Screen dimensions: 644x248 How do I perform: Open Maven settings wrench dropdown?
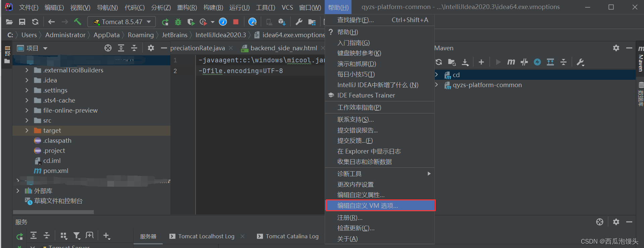click(580, 62)
